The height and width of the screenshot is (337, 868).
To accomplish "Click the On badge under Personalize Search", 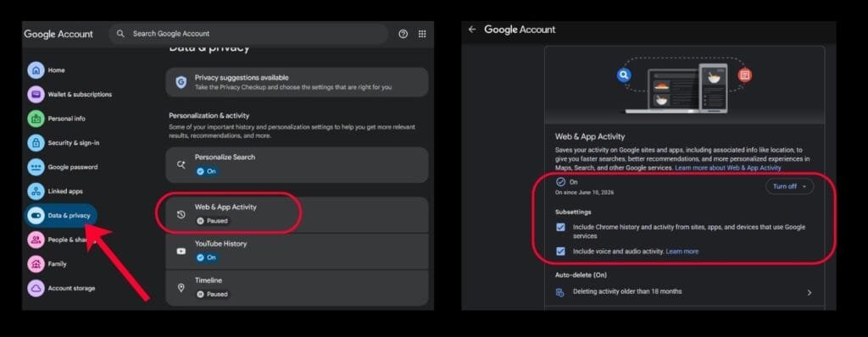I will [207, 172].
